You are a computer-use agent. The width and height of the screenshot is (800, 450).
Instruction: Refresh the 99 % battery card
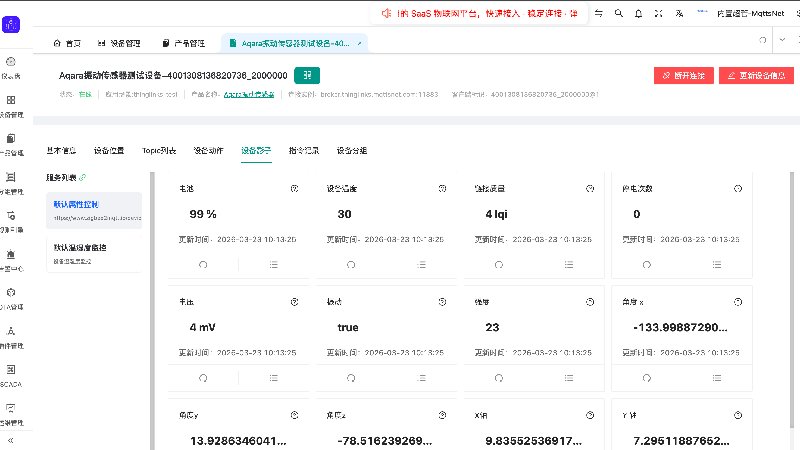[203, 264]
